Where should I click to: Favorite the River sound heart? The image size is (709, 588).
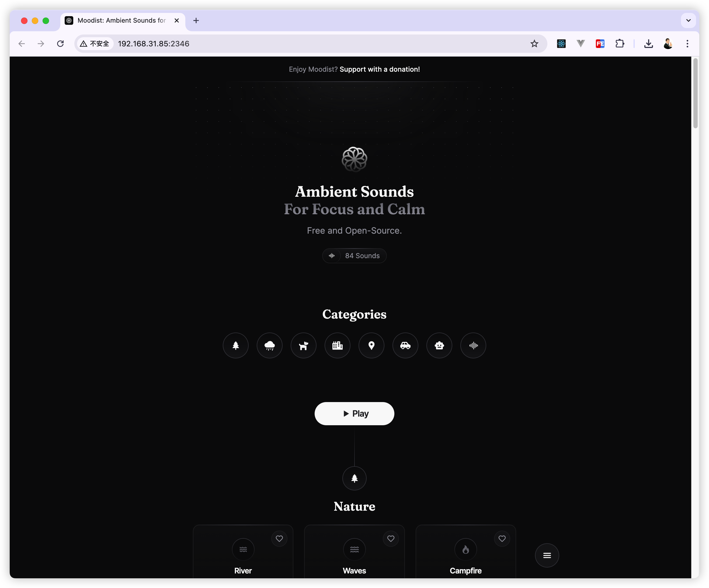tap(279, 538)
